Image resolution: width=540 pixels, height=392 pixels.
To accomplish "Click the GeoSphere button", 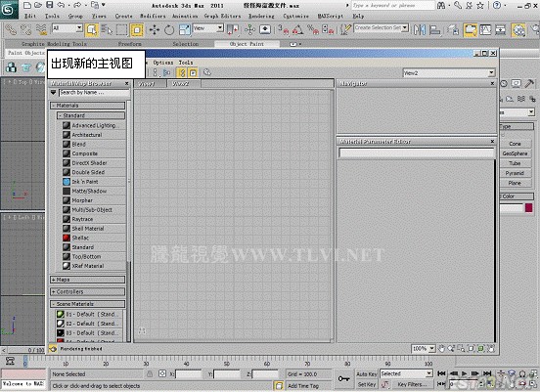I will [515, 153].
